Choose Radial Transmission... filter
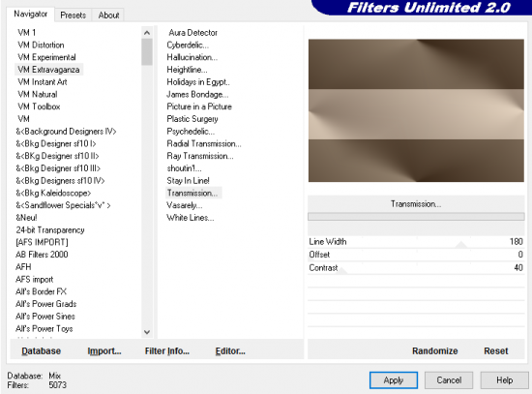 (x=204, y=143)
